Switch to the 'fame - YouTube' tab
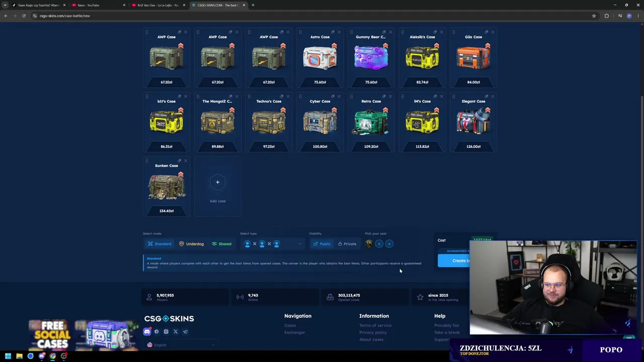This screenshot has height=362, width=644. point(98,5)
